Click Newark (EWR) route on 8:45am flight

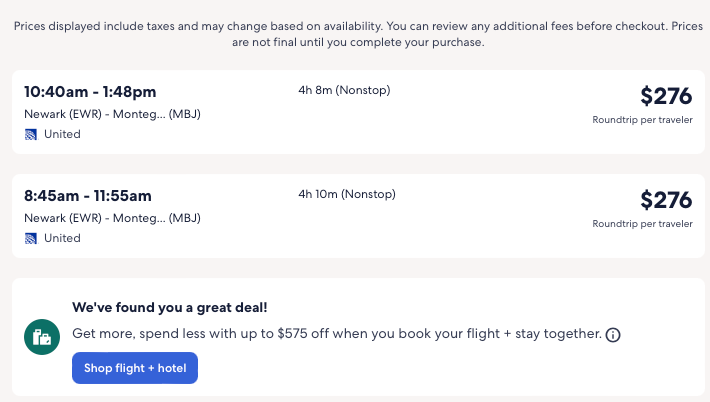[x=112, y=218]
